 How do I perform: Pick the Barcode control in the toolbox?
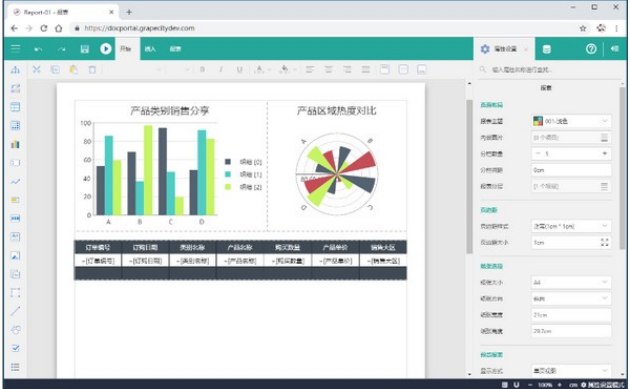(15, 218)
